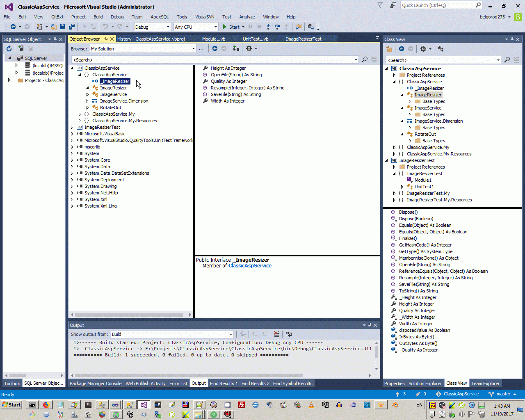525x420 pixels.
Task: Click the Windows Start button
Action: [11, 405]
